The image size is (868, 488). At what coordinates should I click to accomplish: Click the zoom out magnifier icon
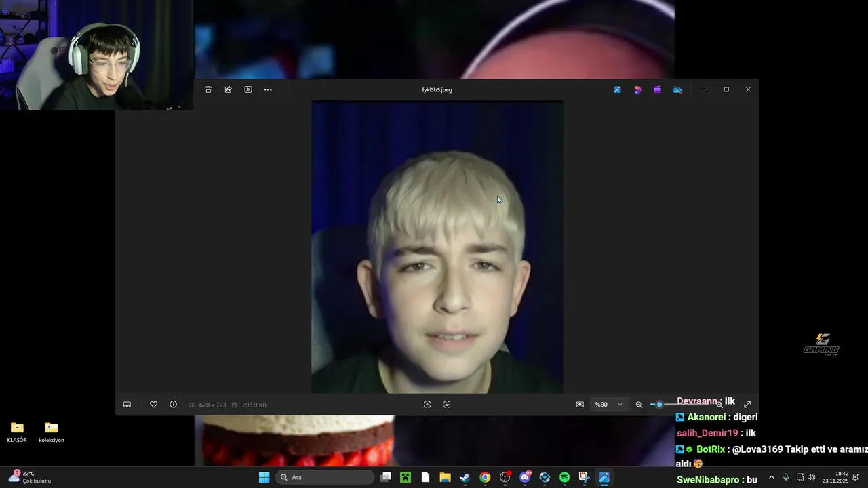click(639, 405)
